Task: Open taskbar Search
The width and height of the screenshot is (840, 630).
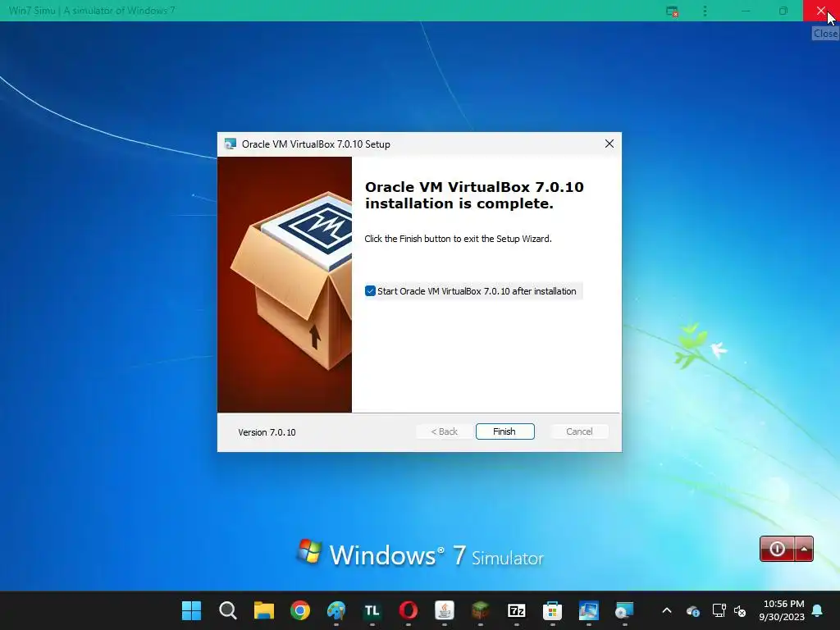Action: [228, 610]
